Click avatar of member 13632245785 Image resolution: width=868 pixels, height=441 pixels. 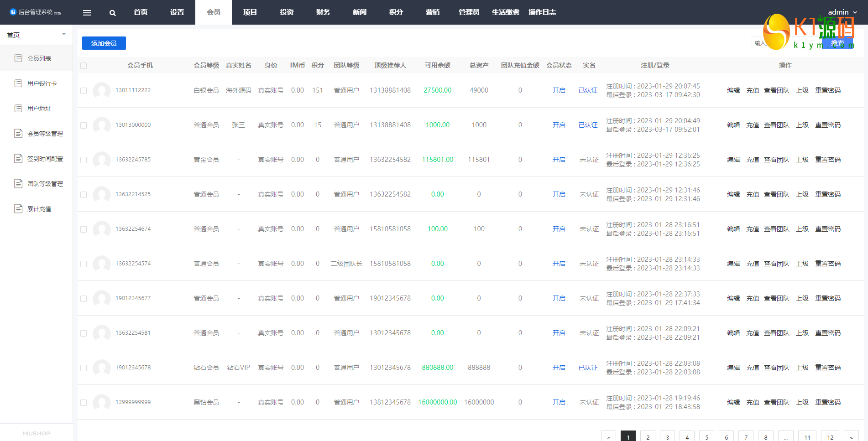pos(102,160)
